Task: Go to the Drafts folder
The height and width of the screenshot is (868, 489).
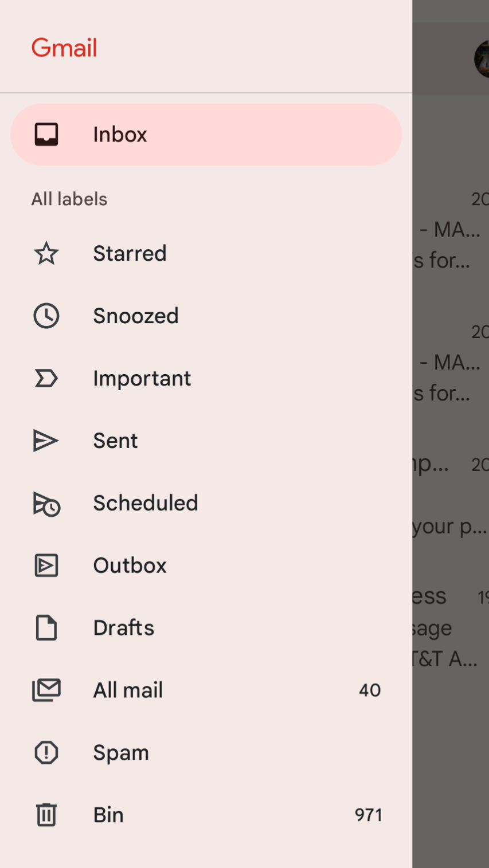Action: pyautogui.click(x=206, y=628)
